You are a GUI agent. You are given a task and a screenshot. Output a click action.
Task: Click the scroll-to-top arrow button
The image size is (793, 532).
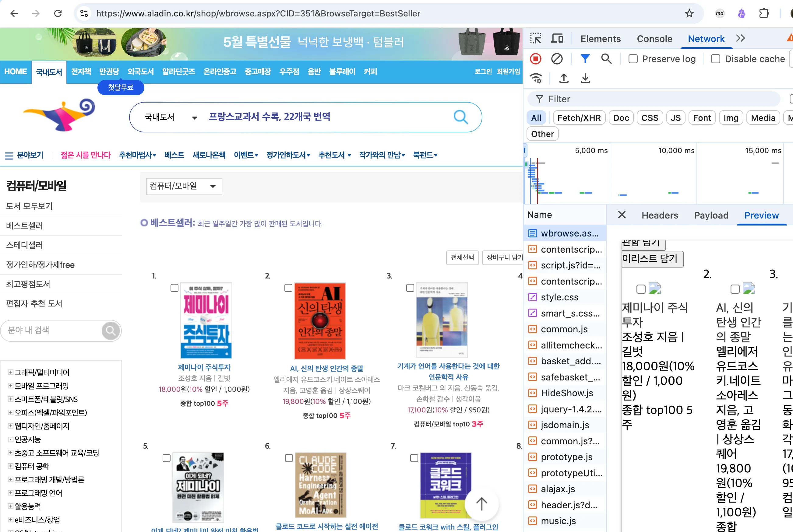click(481, 504)
